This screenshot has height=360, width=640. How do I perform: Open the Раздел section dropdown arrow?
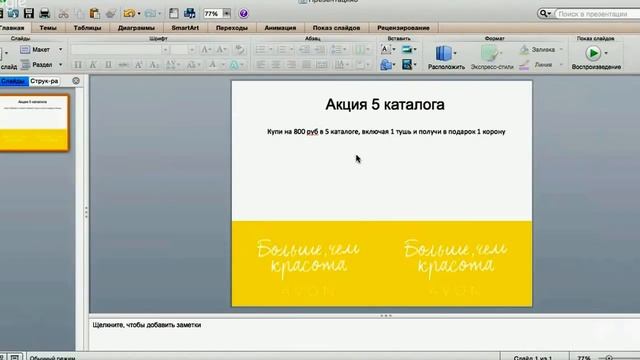60,64
